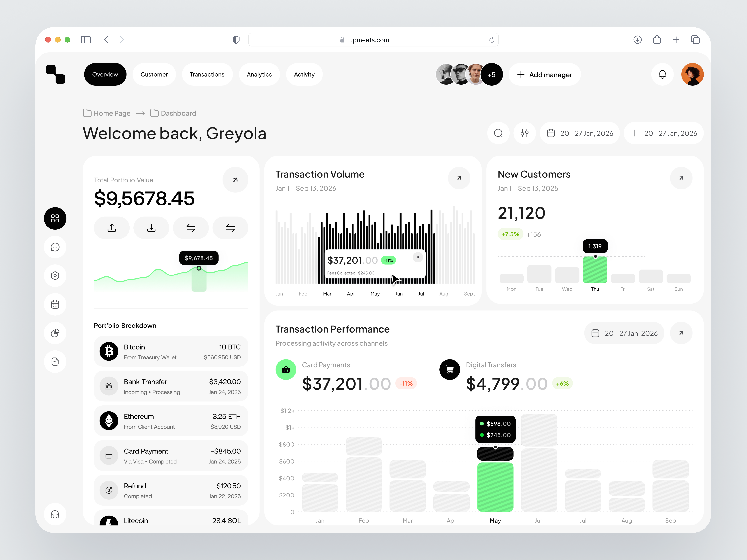747x560 pixels.
Task: Reload the page
Action: (x=492, y=40)
